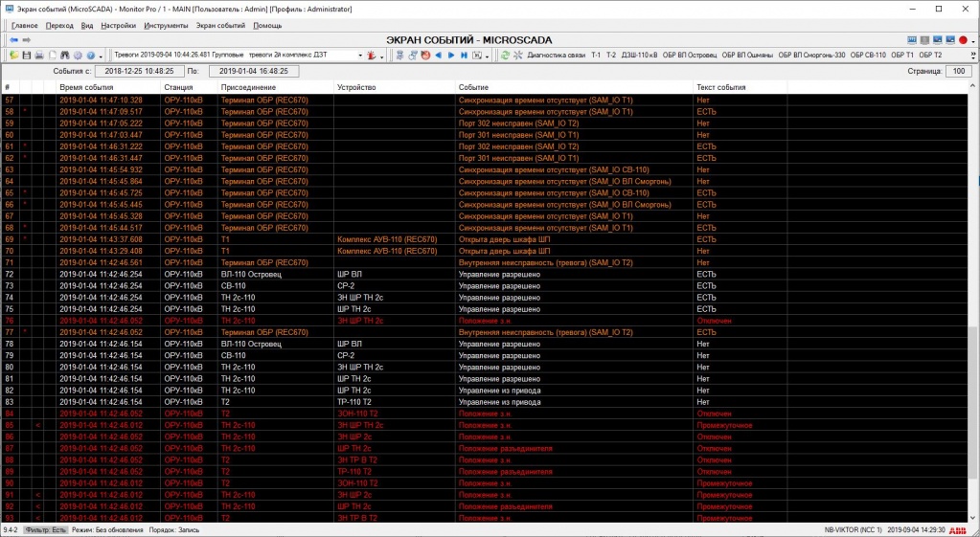Viewport: 980px width, 537px height.
Task: Click the grey monitor icon in header
Action: (x=925, y=40)
